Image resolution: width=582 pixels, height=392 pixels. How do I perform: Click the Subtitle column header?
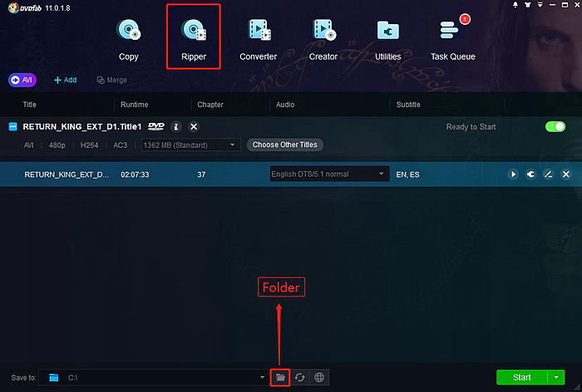408,105
